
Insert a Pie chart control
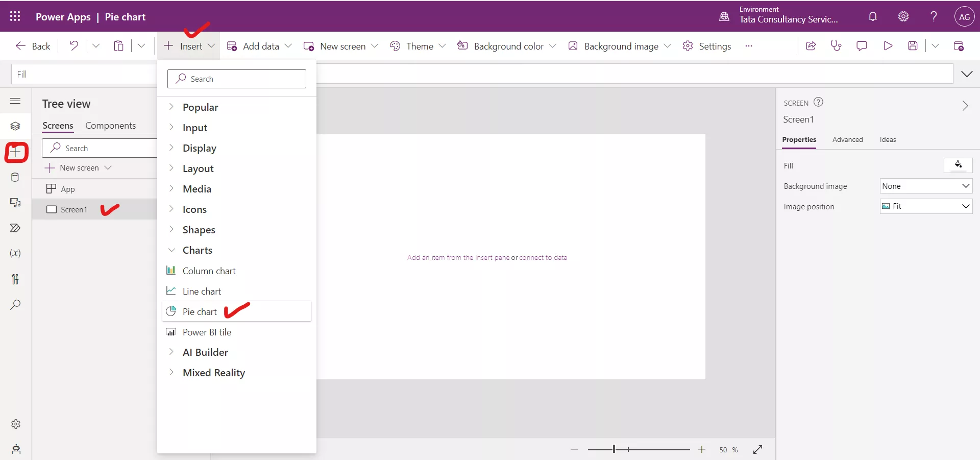point(199,311)
